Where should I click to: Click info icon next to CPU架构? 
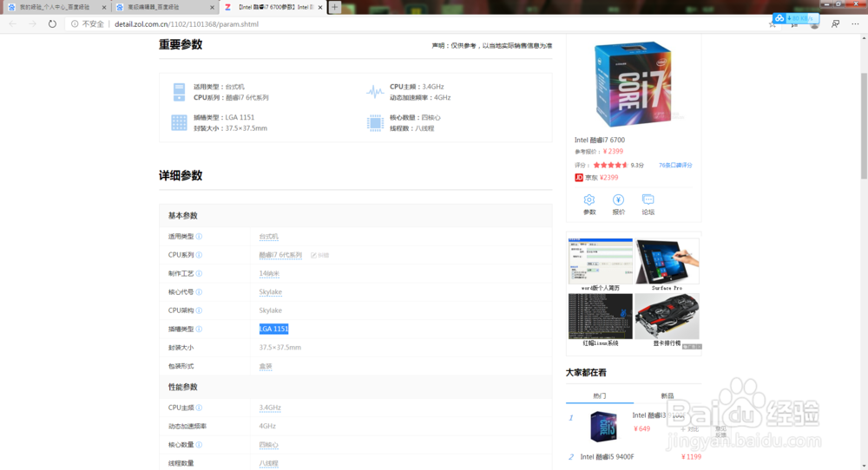click(199, 310)
